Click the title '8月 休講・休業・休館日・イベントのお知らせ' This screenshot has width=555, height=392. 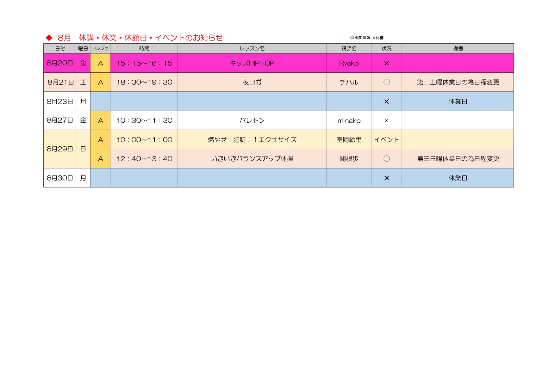coord(140,38)
